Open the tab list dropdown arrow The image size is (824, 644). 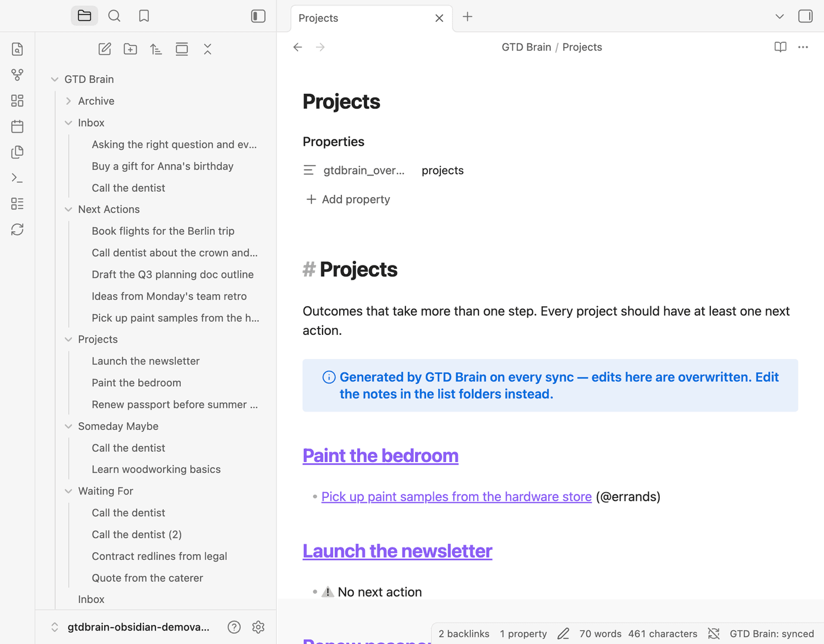click(x=779, y=16)
